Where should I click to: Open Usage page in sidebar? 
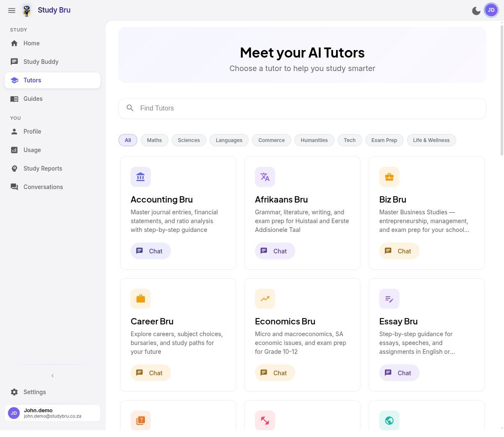52,150
